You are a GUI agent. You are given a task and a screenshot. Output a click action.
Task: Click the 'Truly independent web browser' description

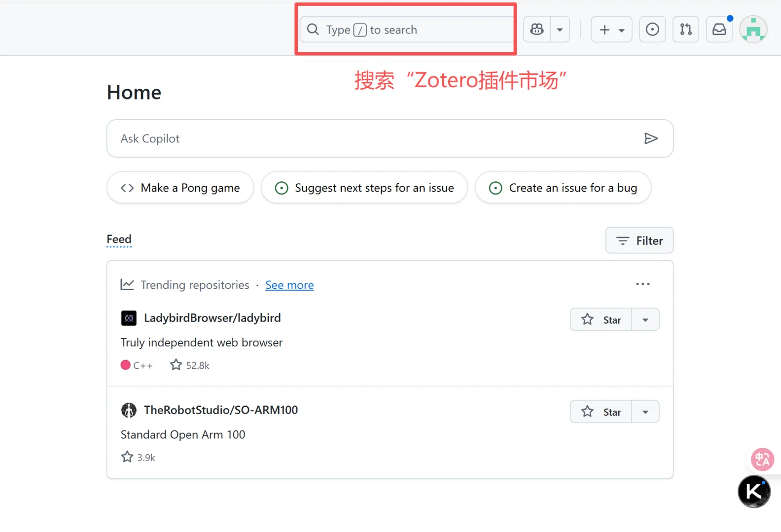[x=202, y=342]
